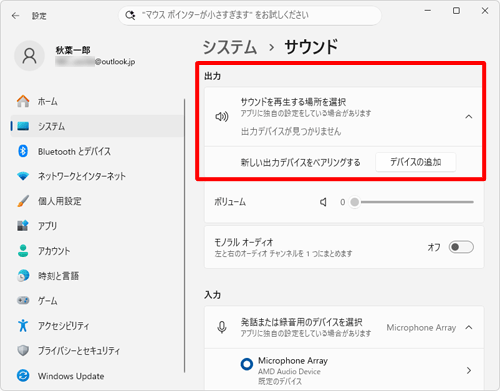Click the microphone icon in input section
This screenshot has height=391, width=500.
point(222,327)
